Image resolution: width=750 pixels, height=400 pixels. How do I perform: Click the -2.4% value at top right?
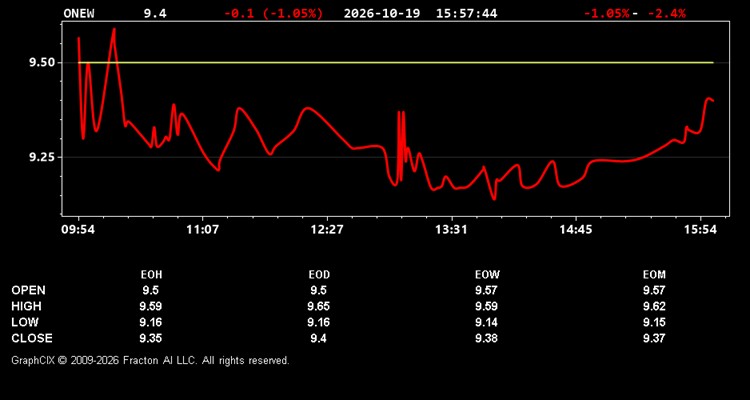click(x=666, y=13)
